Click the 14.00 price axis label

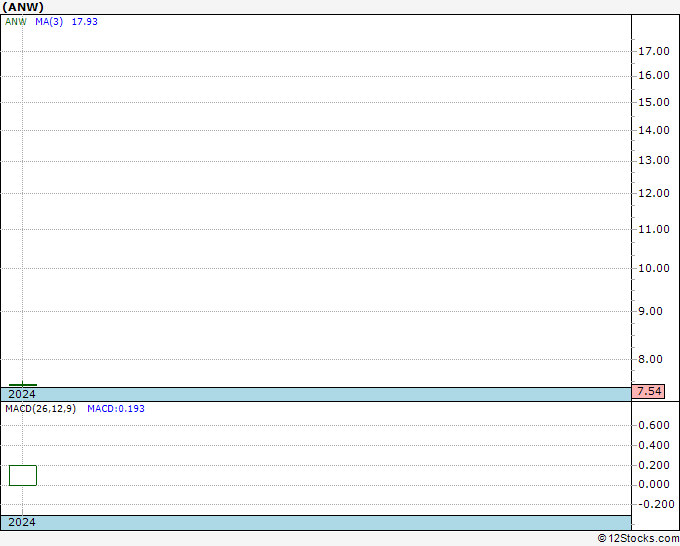pos(654,130)
